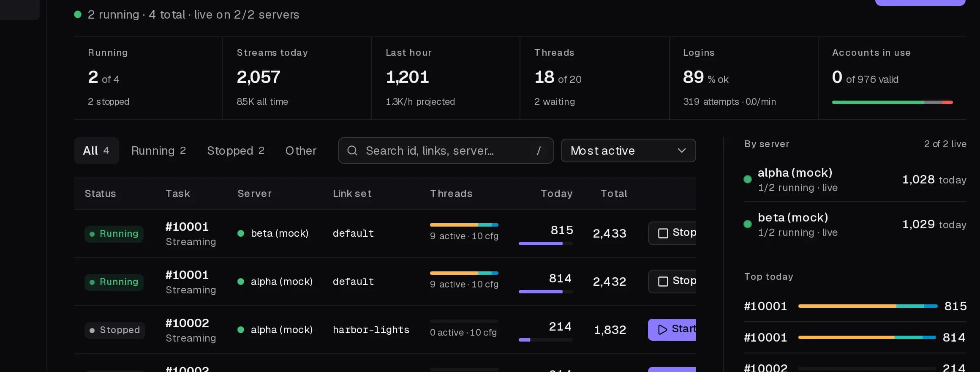
Task: Stop task #10001 on beta (mock)
Action: tap(672, 233)
